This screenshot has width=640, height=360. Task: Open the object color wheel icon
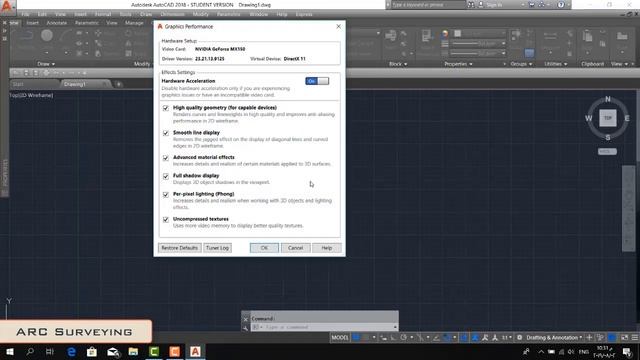pos(445,34)
